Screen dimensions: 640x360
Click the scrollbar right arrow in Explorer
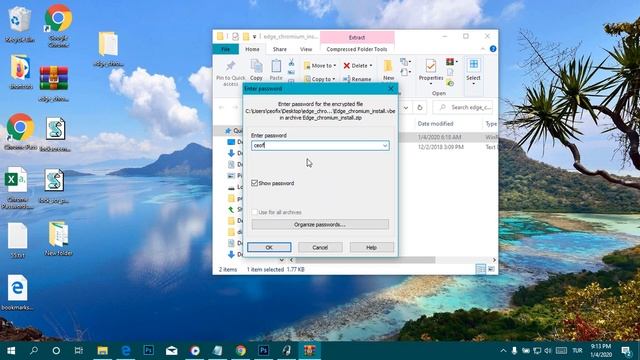[x=494, y=260]
